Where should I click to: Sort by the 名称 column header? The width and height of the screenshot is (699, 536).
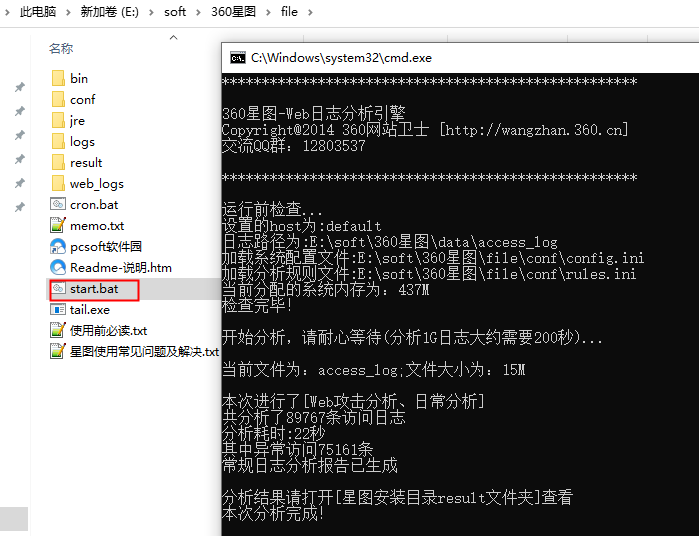tap(61, 48)
